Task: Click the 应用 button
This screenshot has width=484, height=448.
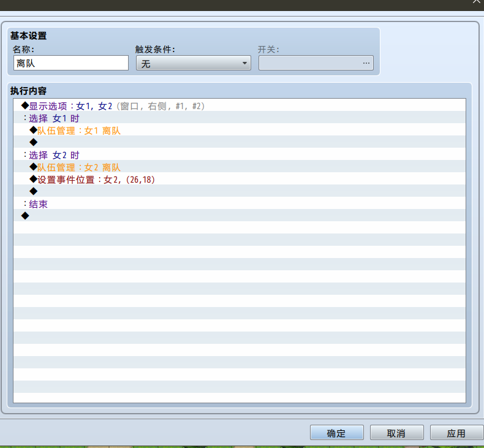Action: pos(457,433)
